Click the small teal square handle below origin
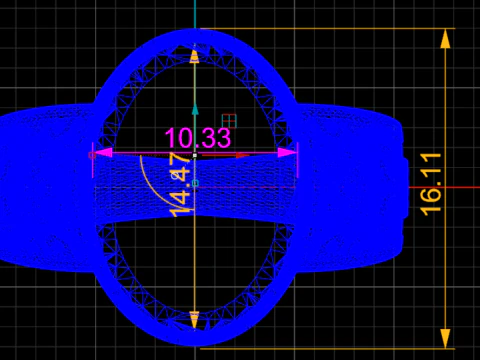Viewport: 480px width, 360px height. pos(195,183)
